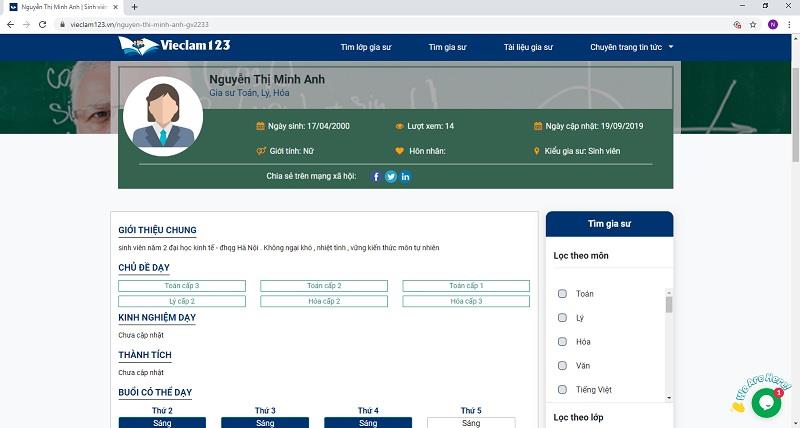The image size is (800, 428).
Task: Share profile on Facebook icon
Action: point(376,177)
